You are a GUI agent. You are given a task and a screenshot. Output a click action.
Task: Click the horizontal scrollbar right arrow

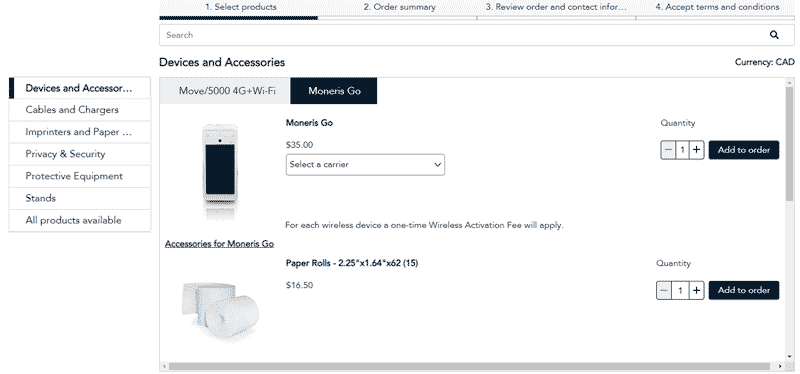pyautogui.click(x=780, y=366)
